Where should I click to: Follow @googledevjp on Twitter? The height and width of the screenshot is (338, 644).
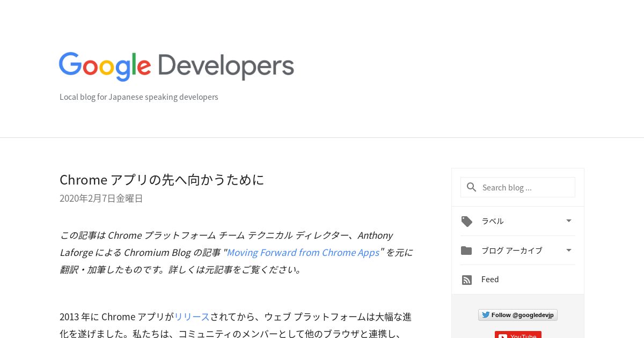pyautogui.click(x=518, y=315)
